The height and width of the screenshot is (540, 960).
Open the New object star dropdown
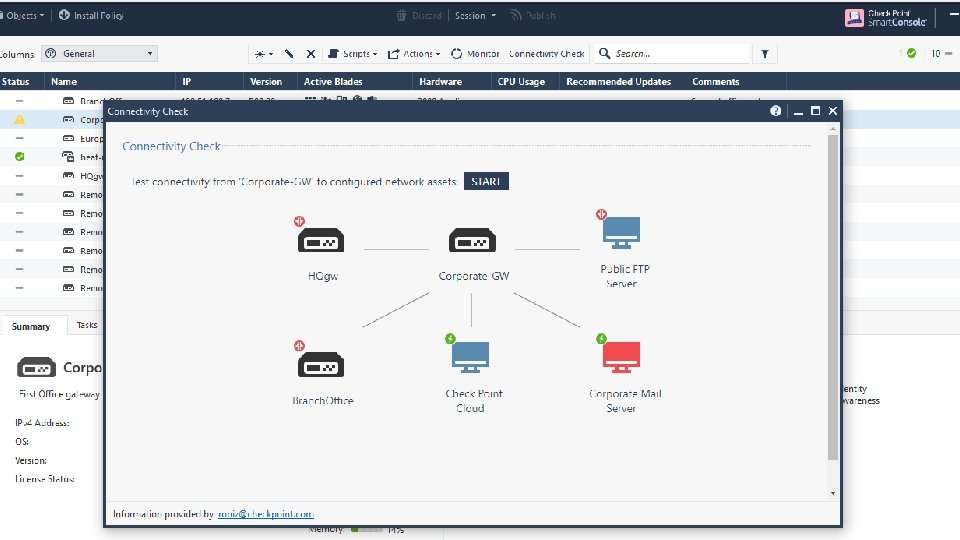264,54
